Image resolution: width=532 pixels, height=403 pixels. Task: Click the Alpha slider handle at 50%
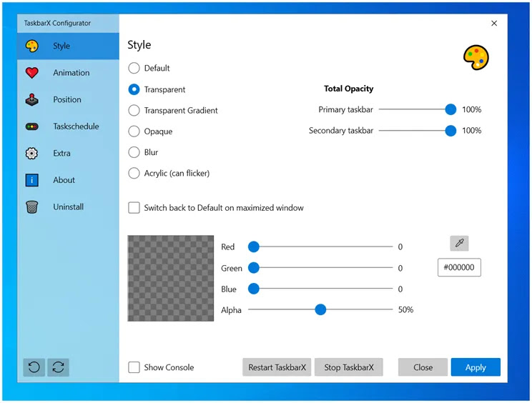coord(320,309)
